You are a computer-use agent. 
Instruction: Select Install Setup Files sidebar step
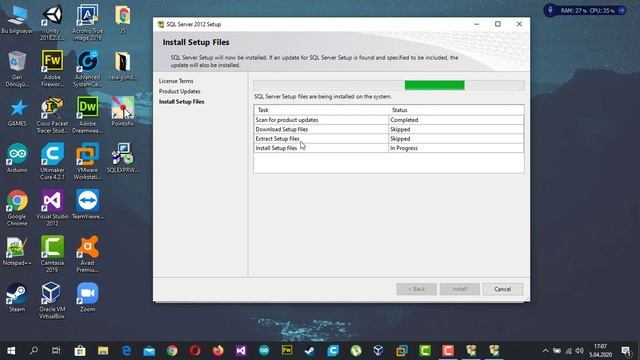pyautogui.click(x=182, y=102)
